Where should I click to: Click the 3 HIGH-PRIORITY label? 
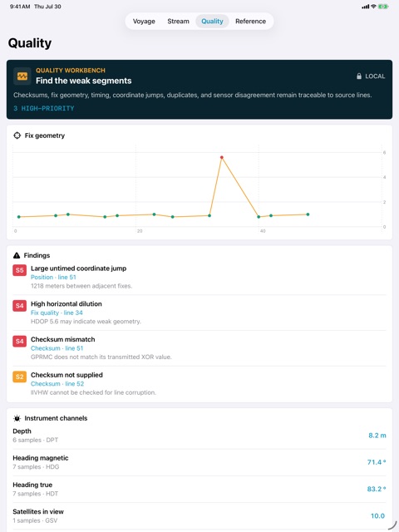[44, 108]
